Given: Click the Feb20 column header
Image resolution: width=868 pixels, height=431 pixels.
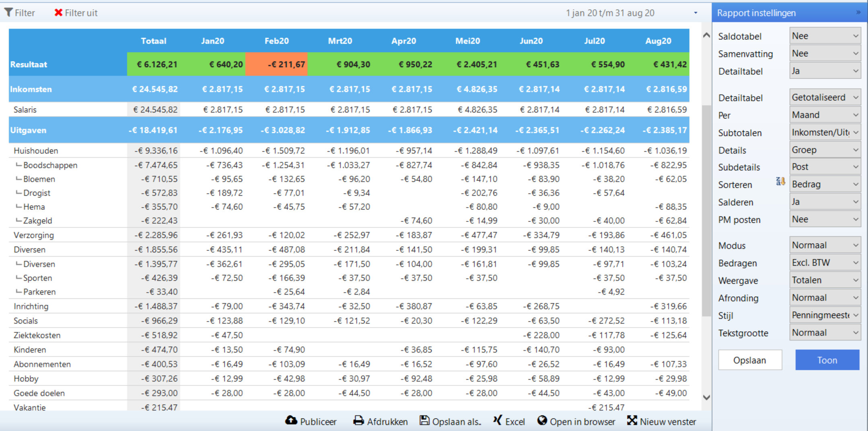Looking at the screenshot, I should [276, 41].
